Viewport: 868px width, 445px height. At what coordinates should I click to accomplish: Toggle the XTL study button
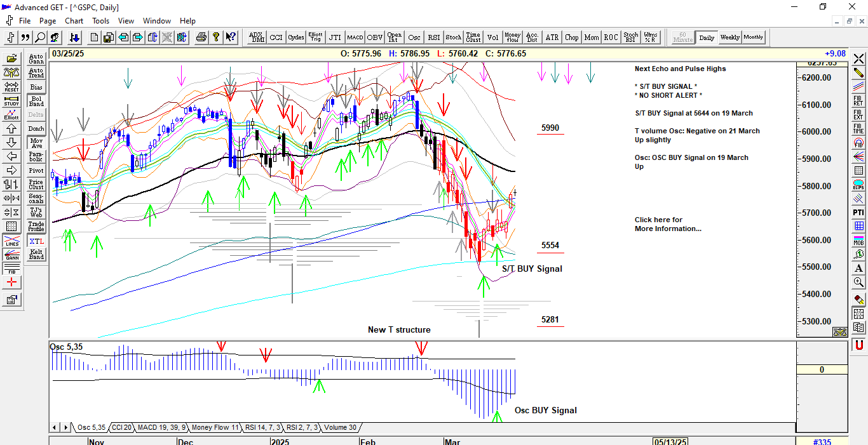(x=36, y=241)
